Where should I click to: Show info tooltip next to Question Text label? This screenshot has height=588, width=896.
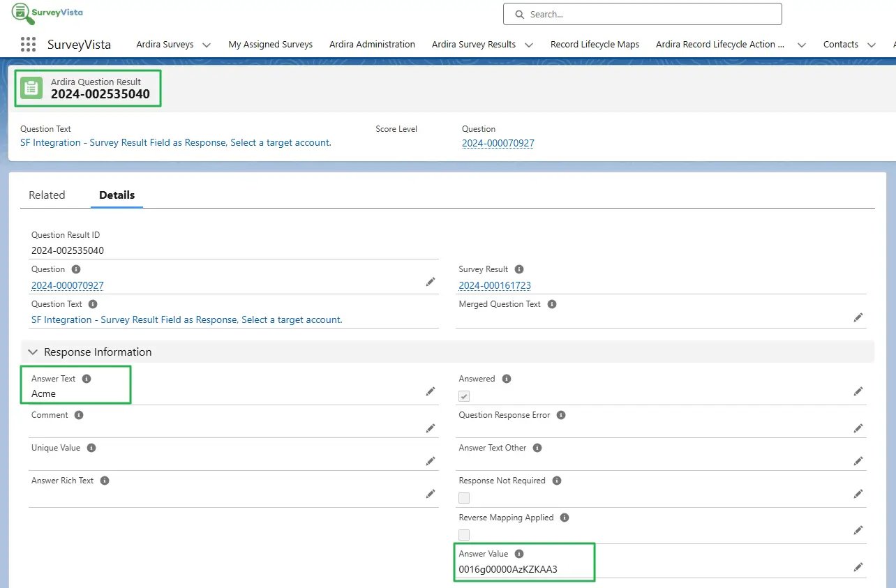[x=93, y=304]
